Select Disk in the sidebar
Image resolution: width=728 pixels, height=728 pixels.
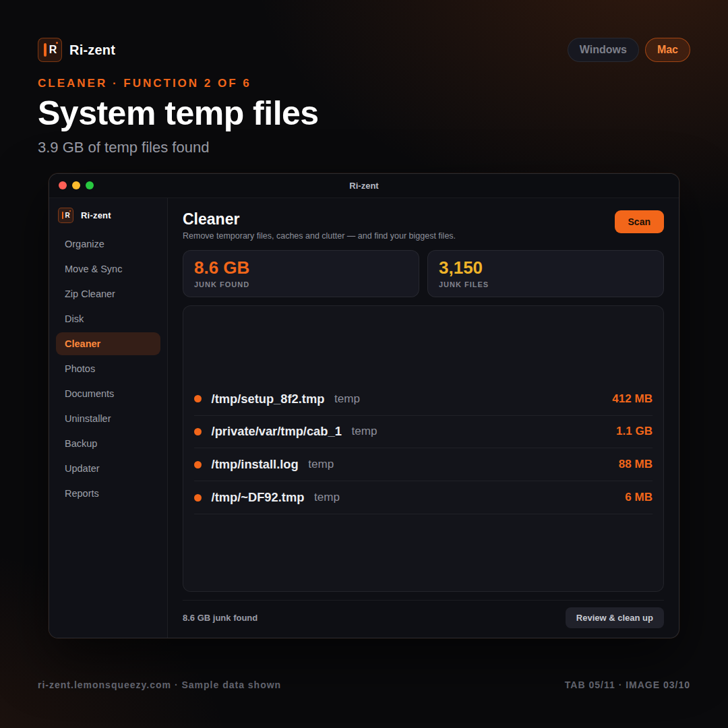pos(108,319)
